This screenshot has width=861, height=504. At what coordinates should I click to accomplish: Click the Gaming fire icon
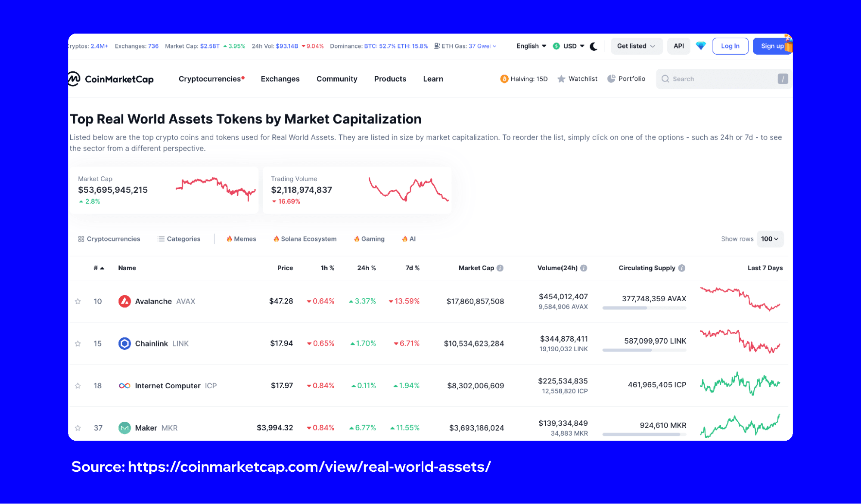[357, 239]
